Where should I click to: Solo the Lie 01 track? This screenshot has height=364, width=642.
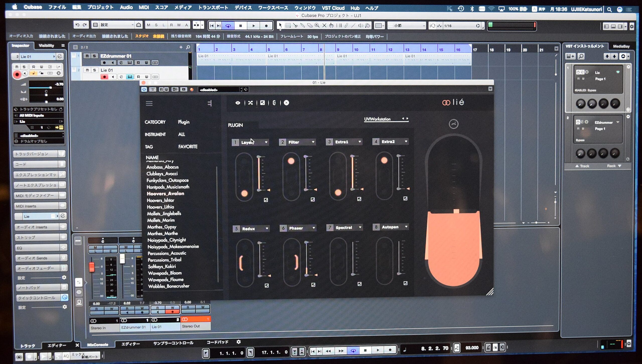(94, 70)
